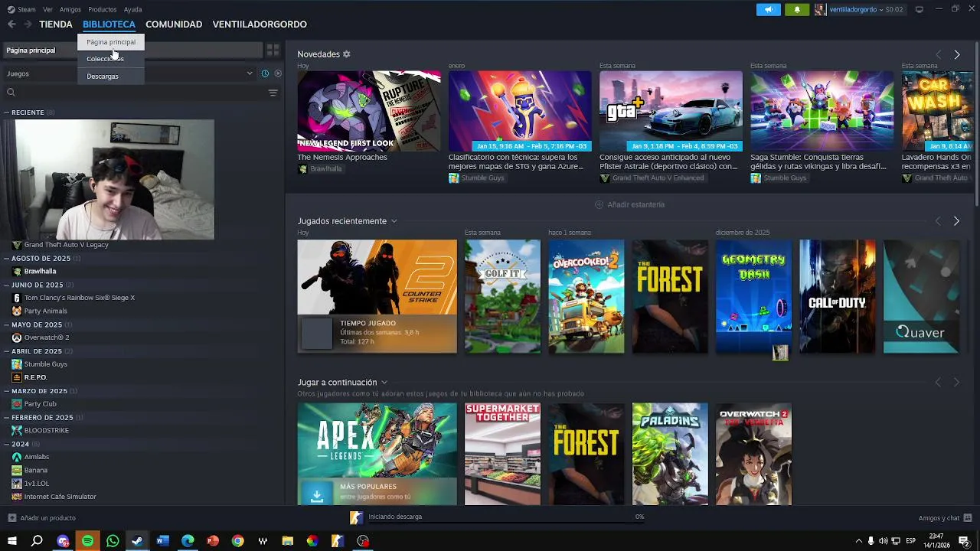Open the Amigos menu
Viewport: 980px width, 551px height.
click(x=70, y=9)
